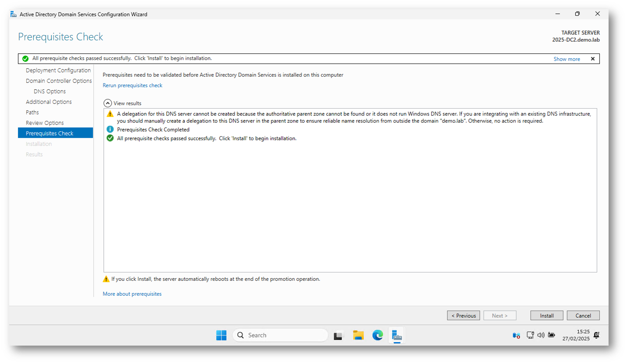Click the taskbar Search box
This screenshot has width=627, height=364.
point(280,335)
